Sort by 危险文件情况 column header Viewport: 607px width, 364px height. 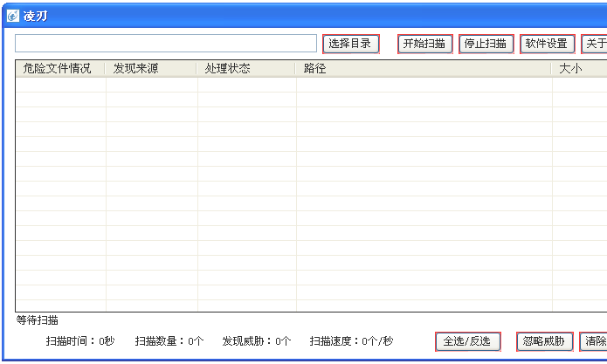click(x=59, y=68)
